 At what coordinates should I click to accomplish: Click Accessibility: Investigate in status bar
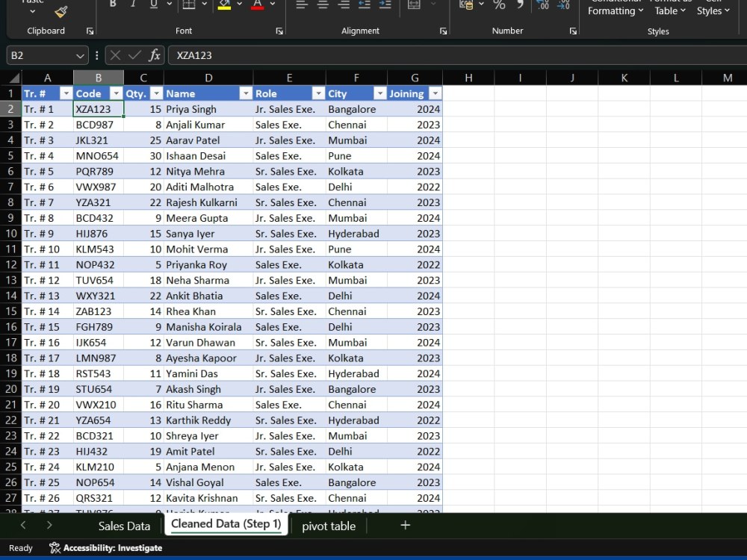[106, 548]
